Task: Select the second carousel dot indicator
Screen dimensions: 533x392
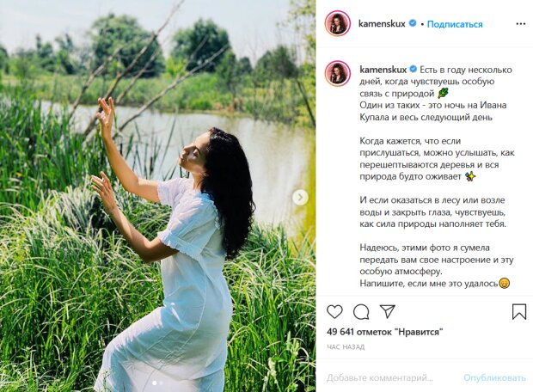Action: 162,383
